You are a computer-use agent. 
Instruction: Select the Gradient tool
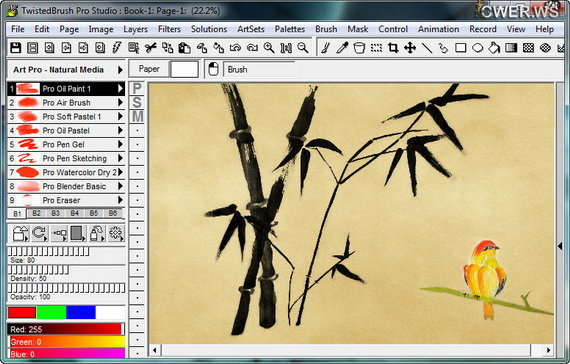(511, 48)
